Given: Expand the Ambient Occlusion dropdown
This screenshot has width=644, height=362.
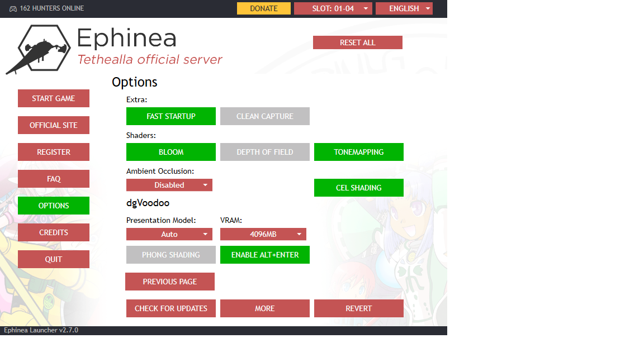Looking at the screenshot, I should [169, 185].
